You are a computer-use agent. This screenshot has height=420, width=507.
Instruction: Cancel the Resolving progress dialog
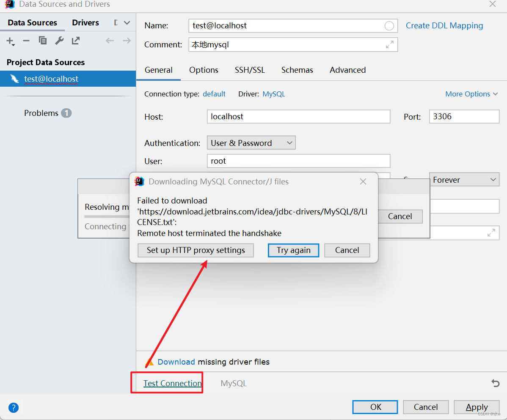tap(400, 217)
